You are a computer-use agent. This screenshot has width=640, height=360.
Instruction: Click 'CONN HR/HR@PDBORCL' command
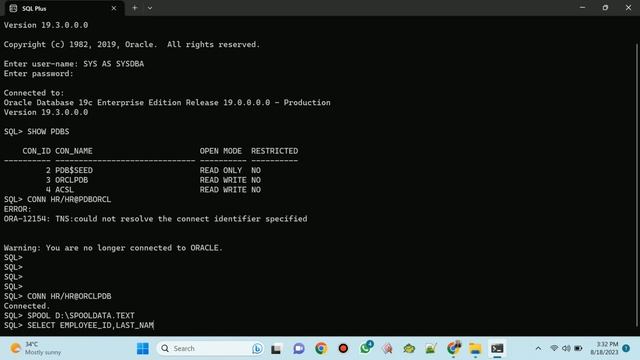(69, 200)
